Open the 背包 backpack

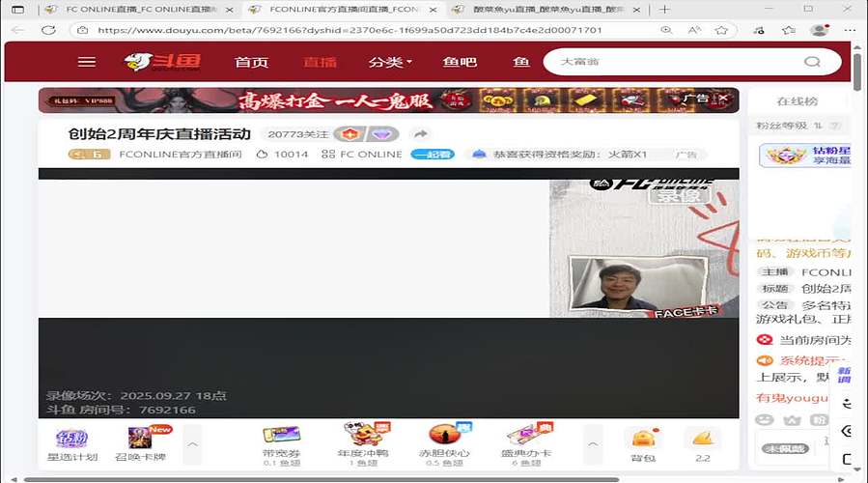click(643, 445)
